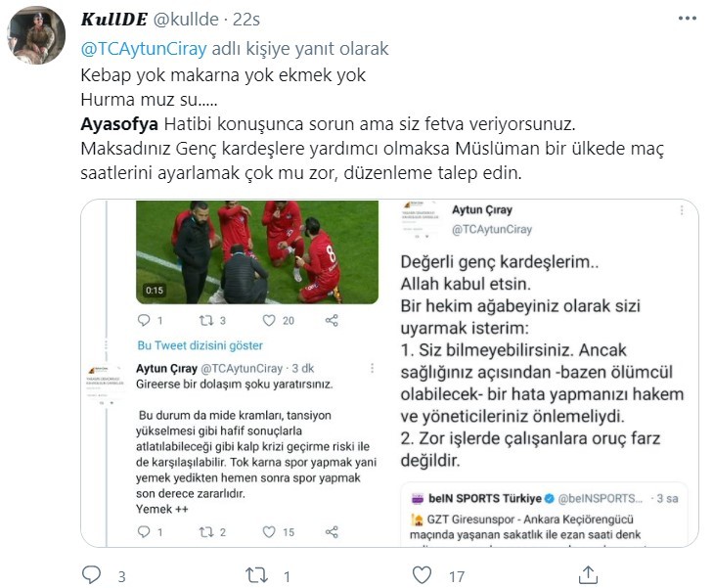The image size is (713, 588).
Task: Retweet embedded tweet showing 3 retweets
Action: (x=206, y=321)
